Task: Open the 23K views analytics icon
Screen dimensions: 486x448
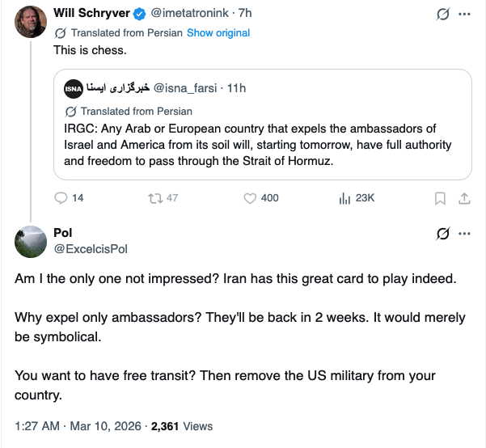Action: [x=343, y=198]
